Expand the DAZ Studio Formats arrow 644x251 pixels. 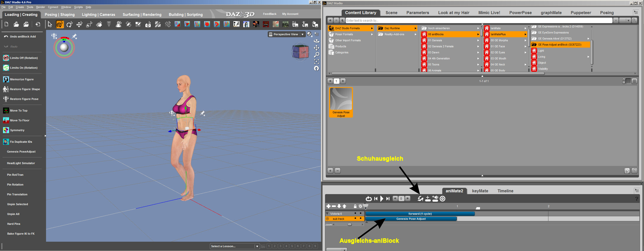[372, 28]
